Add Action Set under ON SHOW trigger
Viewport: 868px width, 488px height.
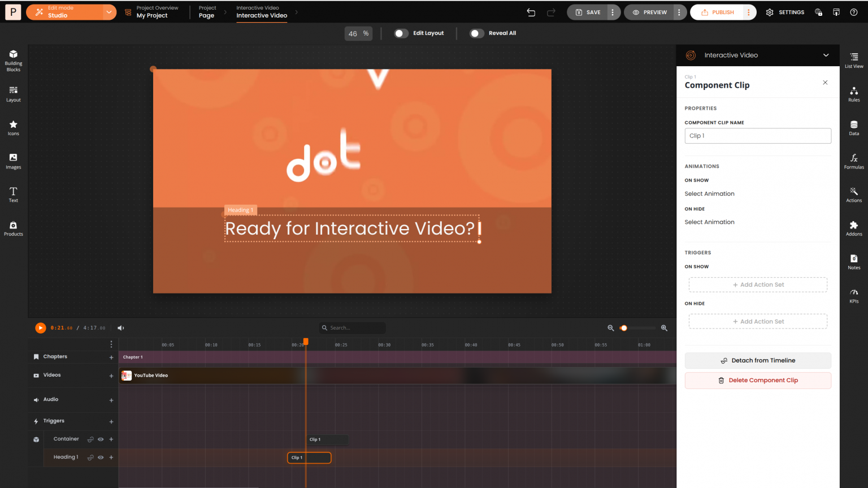pyautogui.click(x=758, y=285)
